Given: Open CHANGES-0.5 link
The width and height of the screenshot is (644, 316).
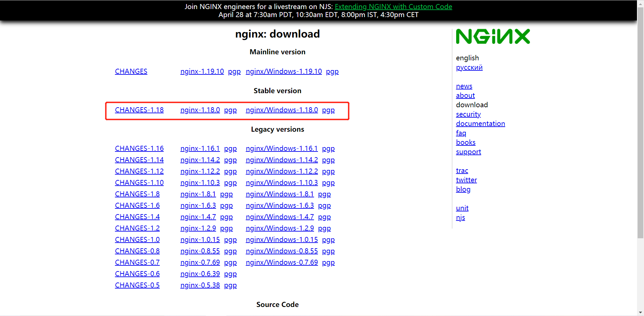Looking at the screenshot, I should point(137,285).
